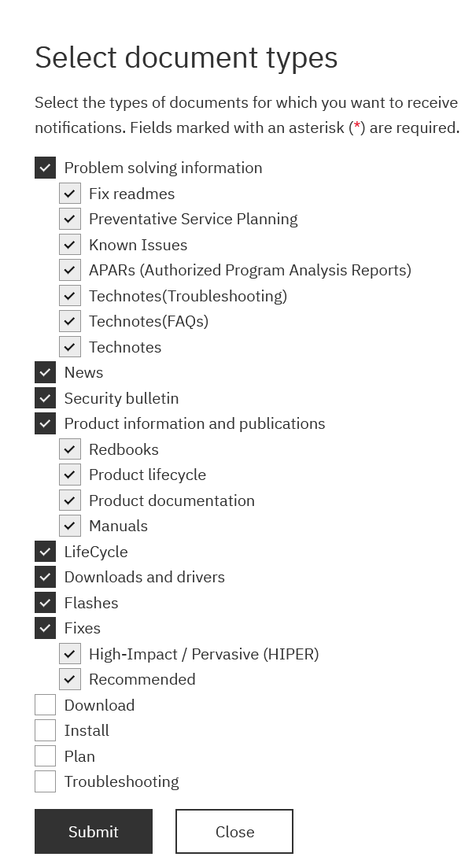The height and width of the screenshot is (868, 476).
Task: Toggle the Redbooks checkbox
Action: coord(70,449)
